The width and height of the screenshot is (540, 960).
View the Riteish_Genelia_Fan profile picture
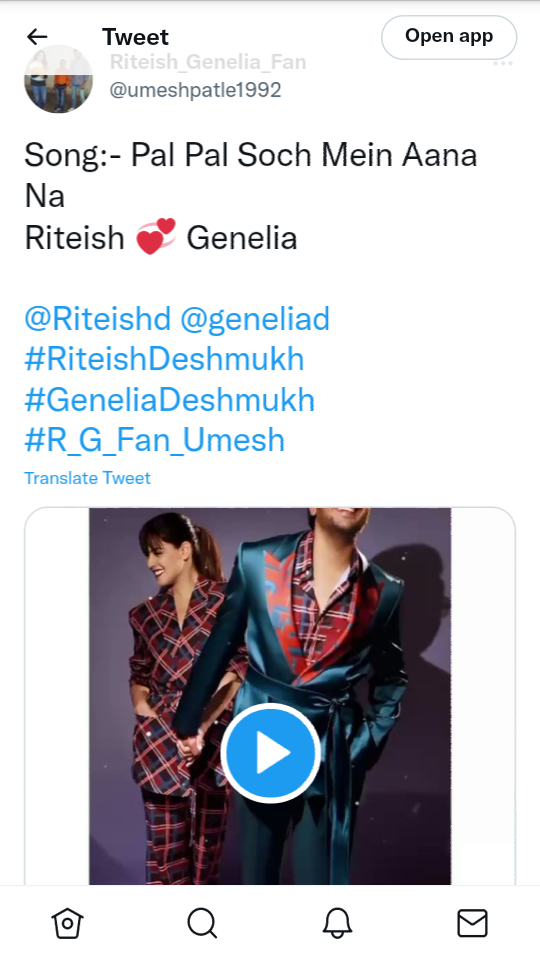[58, 79]
